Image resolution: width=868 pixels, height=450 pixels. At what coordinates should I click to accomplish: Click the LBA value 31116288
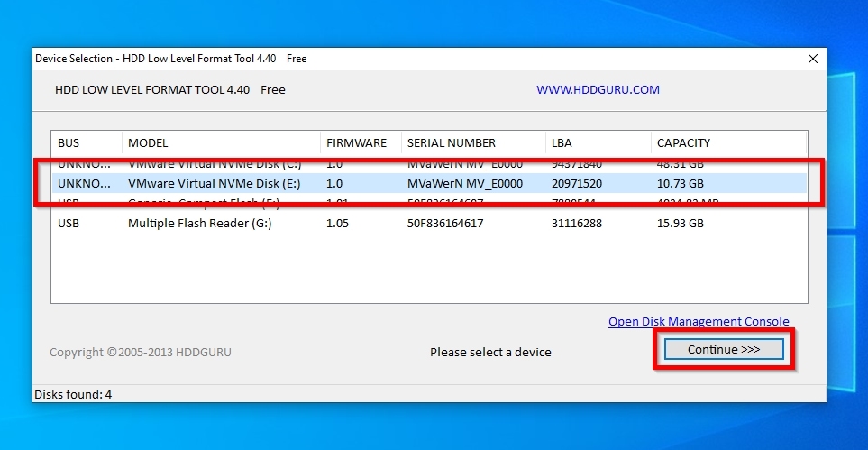coord(577,223)
